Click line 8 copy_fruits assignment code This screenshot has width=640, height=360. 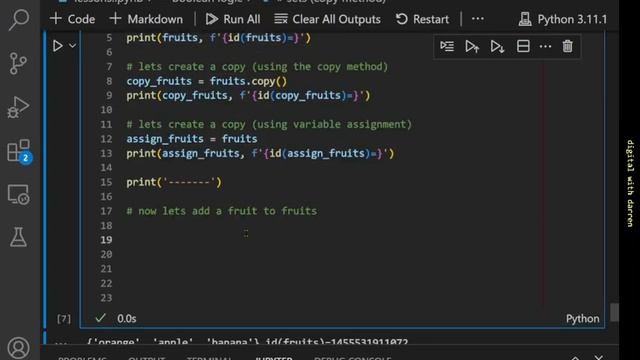click(207, 81)
